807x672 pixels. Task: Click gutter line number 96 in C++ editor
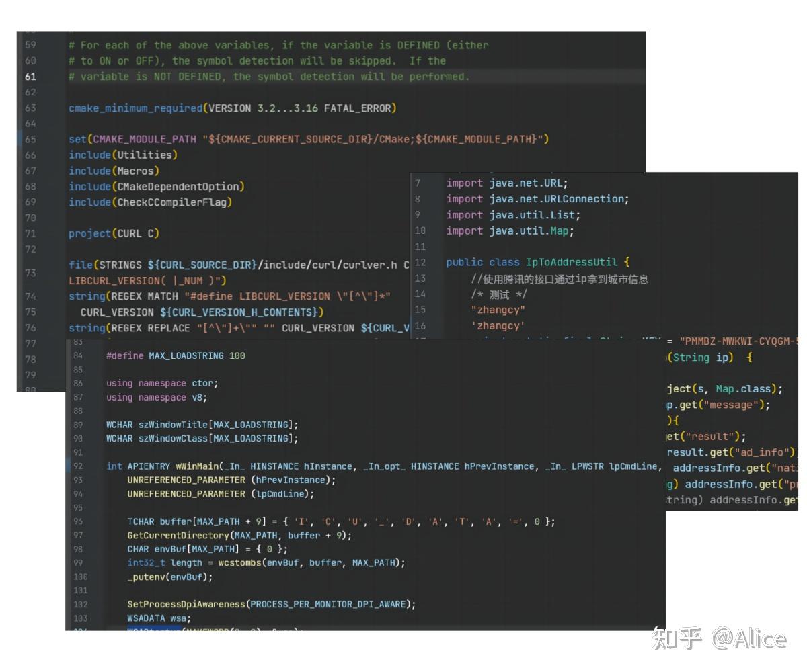click(x=78, y=522)
